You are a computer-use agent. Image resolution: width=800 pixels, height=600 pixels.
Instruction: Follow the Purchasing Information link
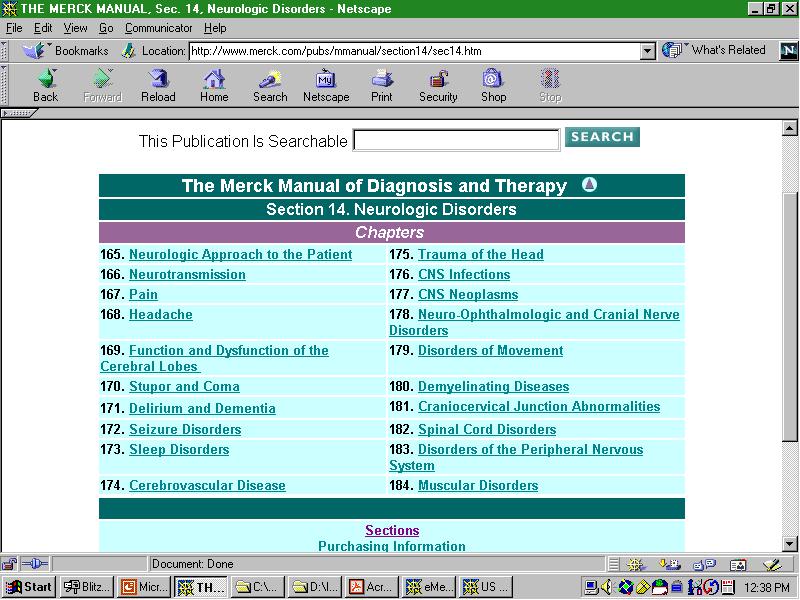pyautogui.click(x=392, y=546)
